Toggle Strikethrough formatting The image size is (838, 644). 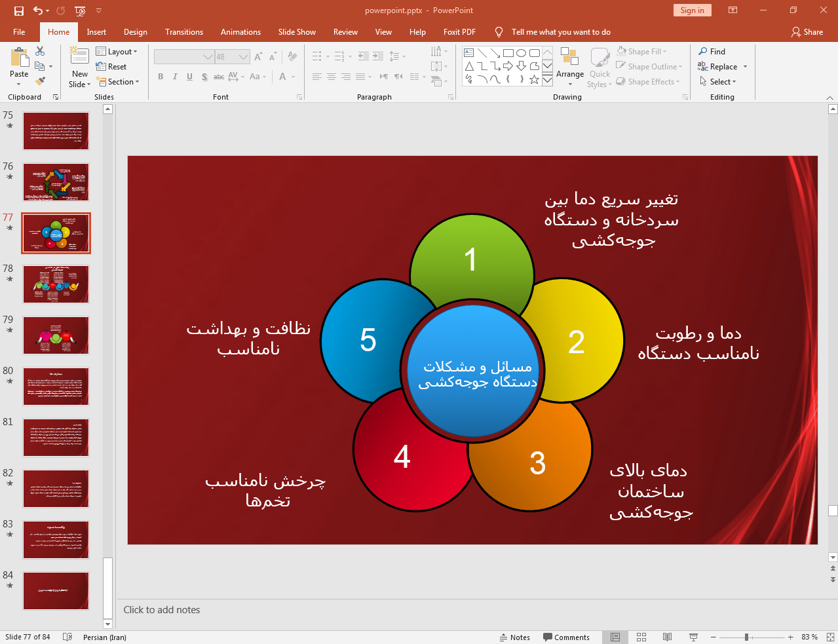(219, 77)
